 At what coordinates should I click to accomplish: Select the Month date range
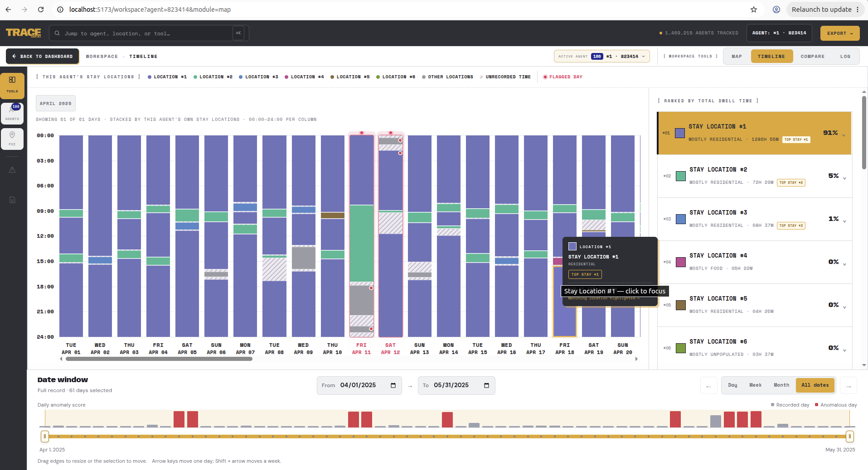(781, 385)
